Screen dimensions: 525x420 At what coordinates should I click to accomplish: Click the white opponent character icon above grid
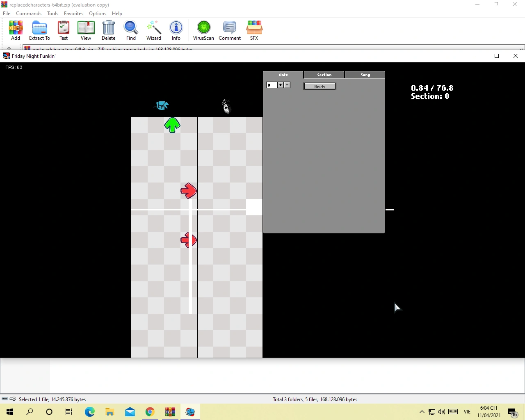click(226, 106)
